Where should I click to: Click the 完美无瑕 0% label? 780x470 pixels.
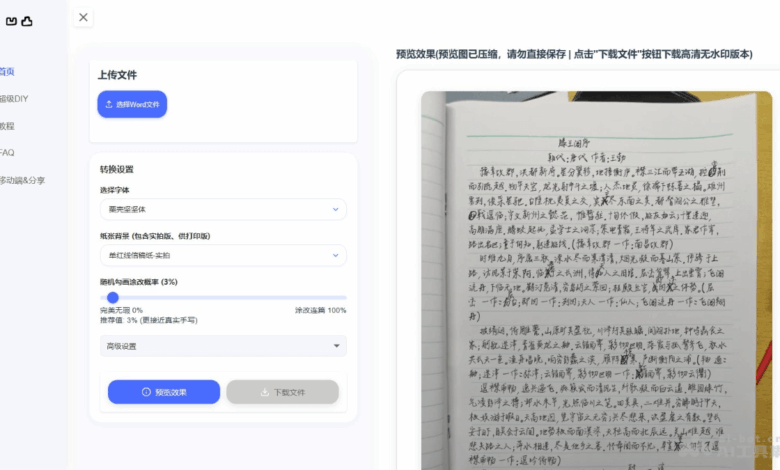click(121, 310)
